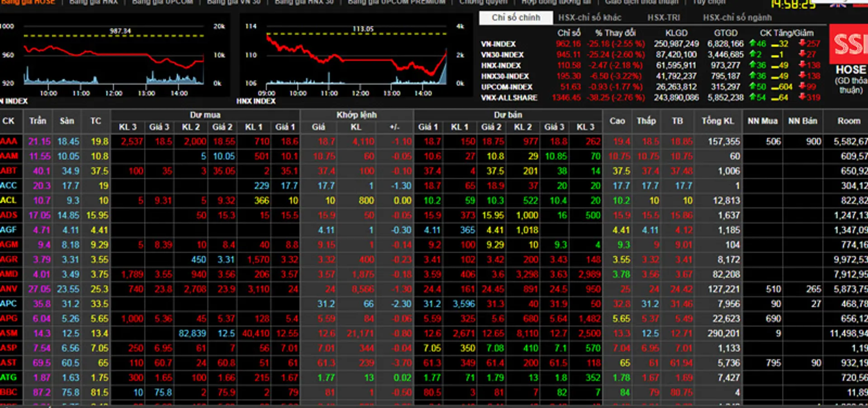Select the UPCOM-INDEX index row

[x=651, y=87]
